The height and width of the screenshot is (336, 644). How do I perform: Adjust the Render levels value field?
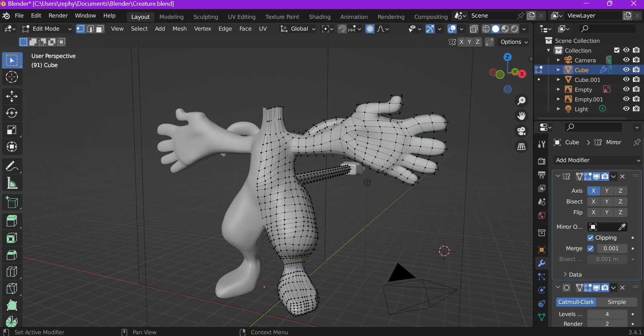[607, 324]
